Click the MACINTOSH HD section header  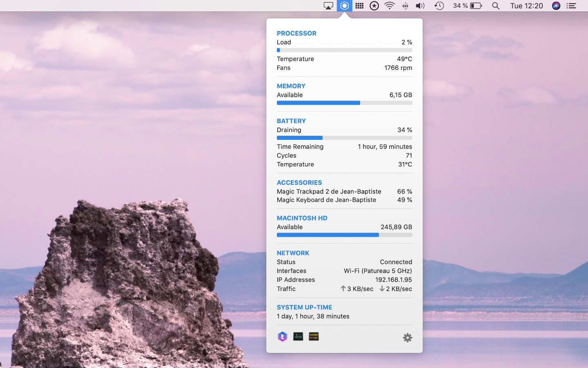(x=302, y=218)
